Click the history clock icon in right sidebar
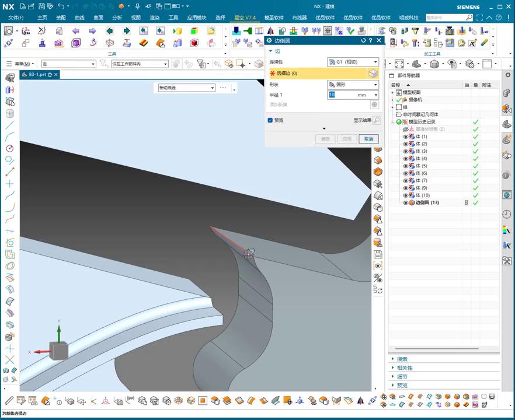 pyautogui.click(x=506, y=214)
